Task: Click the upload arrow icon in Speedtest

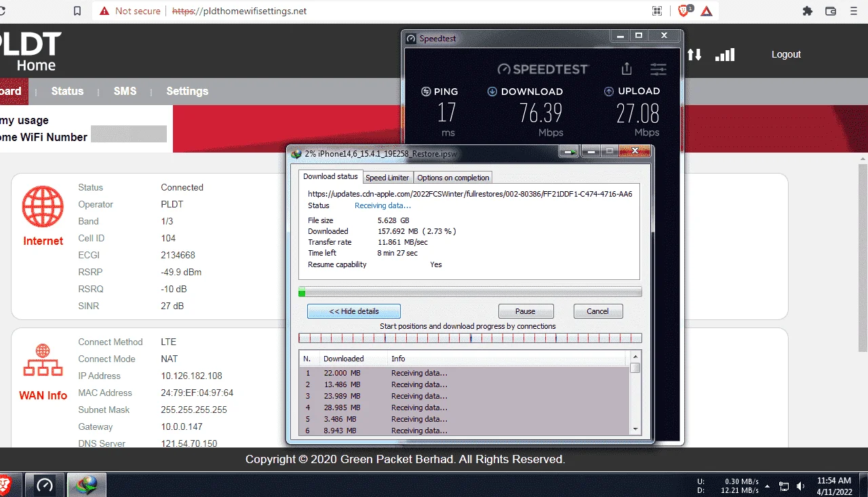Action: [609, 92]
